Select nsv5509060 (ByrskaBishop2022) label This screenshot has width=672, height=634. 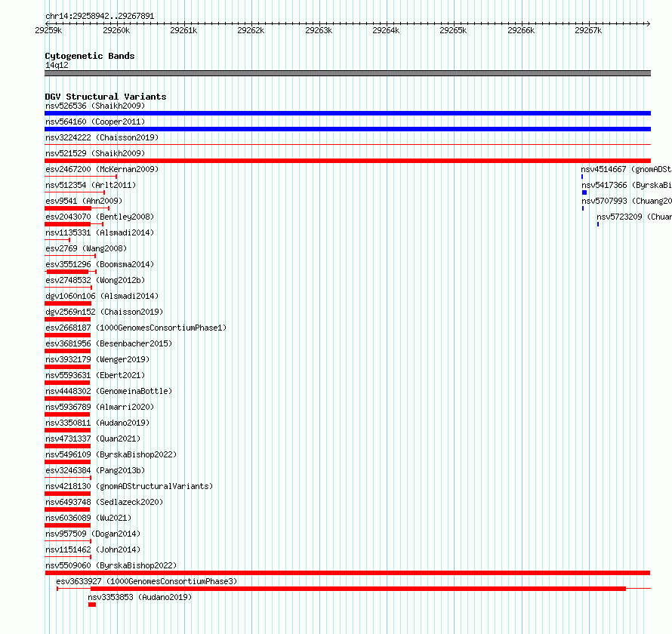(x=111, y=565)
